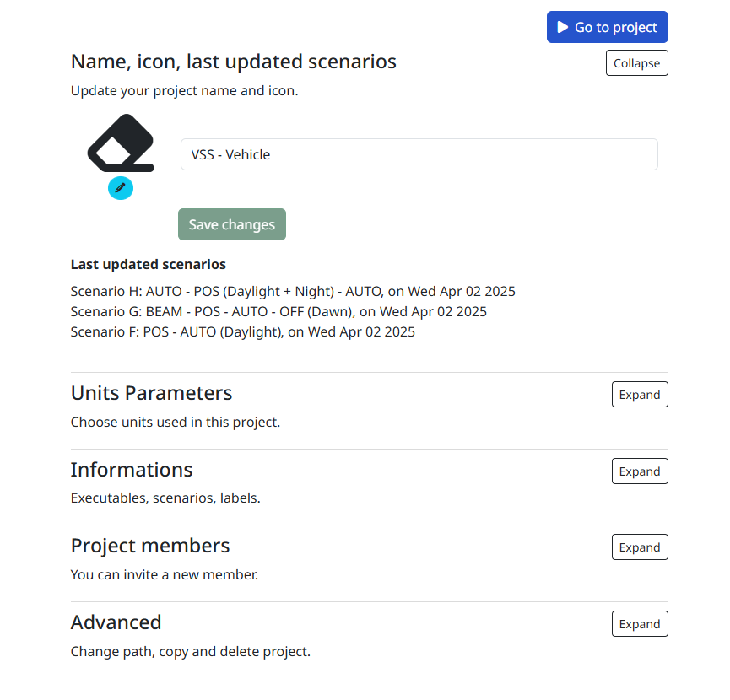
Task: Click 'Scenario F: POS - AUTO (Daylight)' line
Action: 242,332
